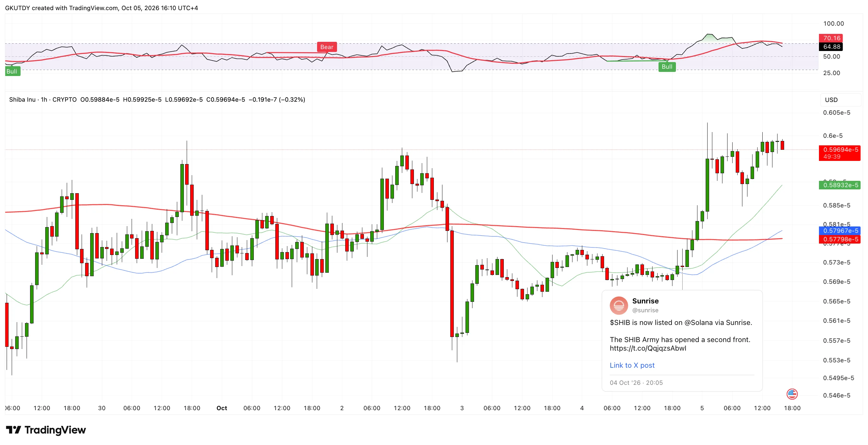Screen dimensions: 868x445
Task: Click the 0.605e-5 price axis label
Action: pos(836,112)
